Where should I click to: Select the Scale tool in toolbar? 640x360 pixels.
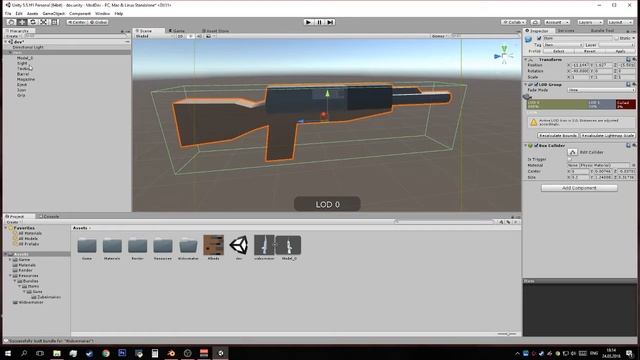(43, 22)
